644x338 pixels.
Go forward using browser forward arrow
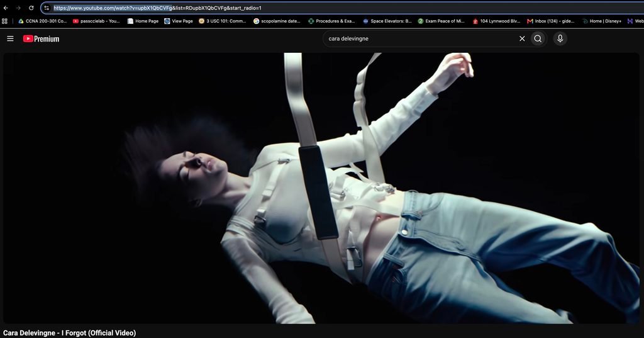pyautogui.click(x=18, y=8)
